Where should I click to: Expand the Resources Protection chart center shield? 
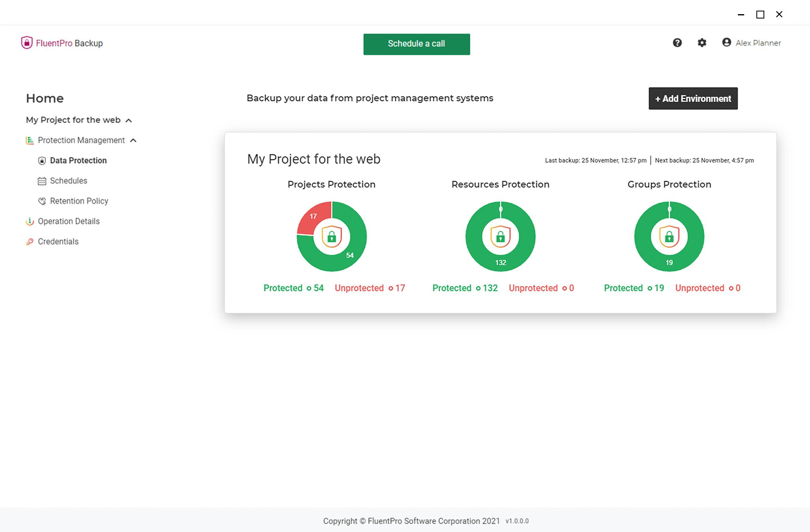[x=500, y=236]
